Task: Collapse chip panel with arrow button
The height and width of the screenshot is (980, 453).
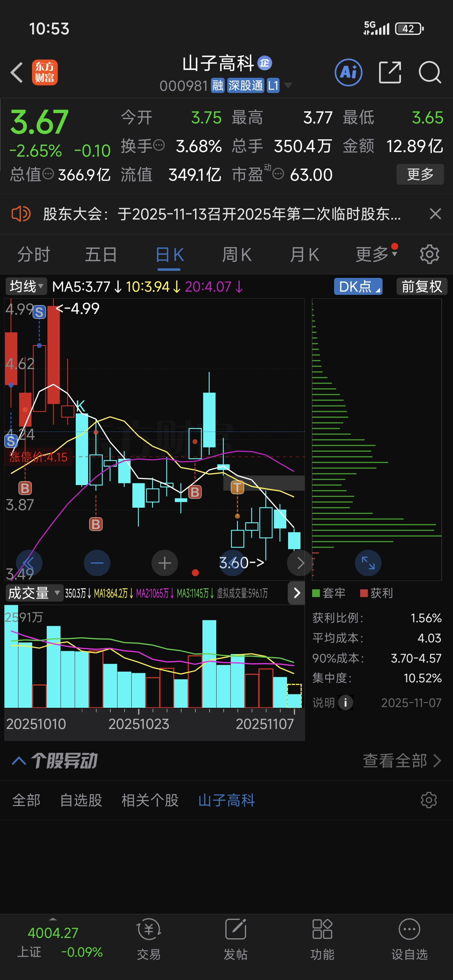Action: [297, 593]
